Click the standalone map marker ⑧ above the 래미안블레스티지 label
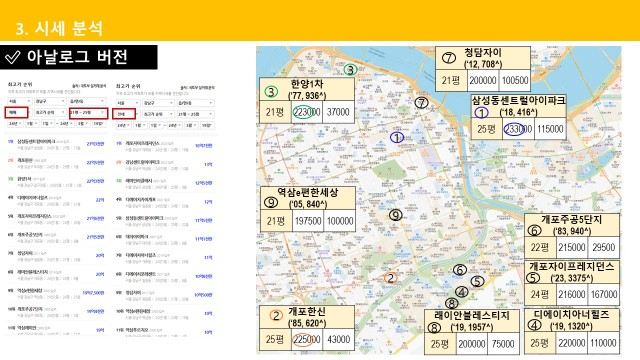Screen dimensions: 640x360 (x=451, y=303)
